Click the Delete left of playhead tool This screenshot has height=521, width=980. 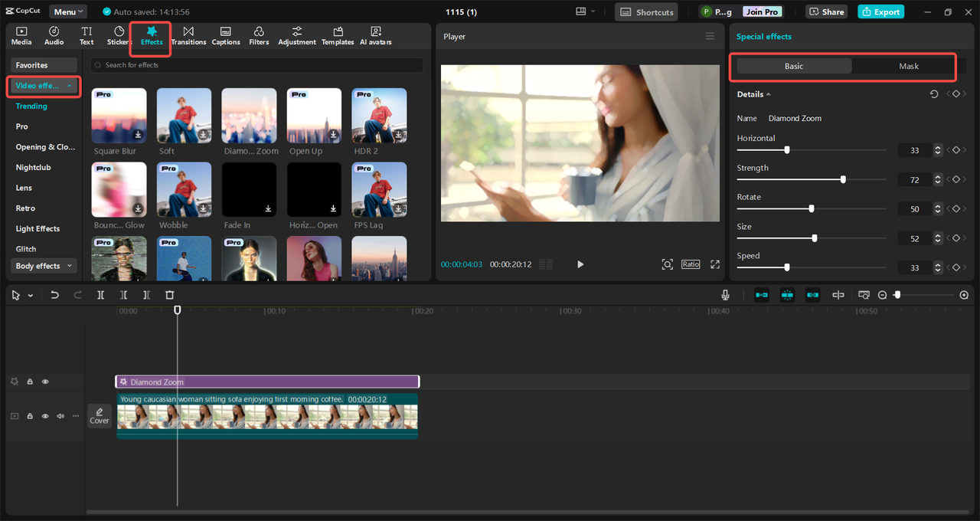point(123,295)
